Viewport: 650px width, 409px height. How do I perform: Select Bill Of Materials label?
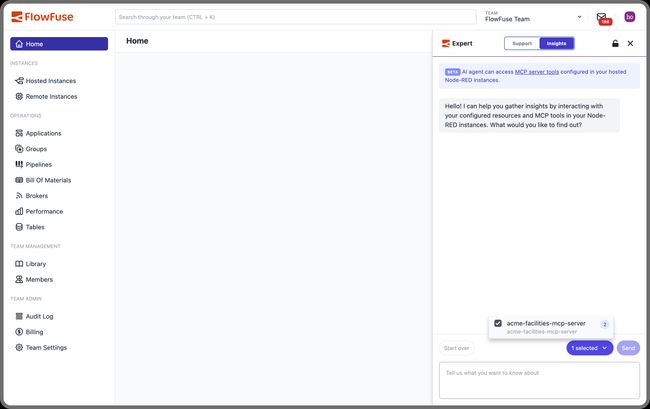tap(48, 180)
